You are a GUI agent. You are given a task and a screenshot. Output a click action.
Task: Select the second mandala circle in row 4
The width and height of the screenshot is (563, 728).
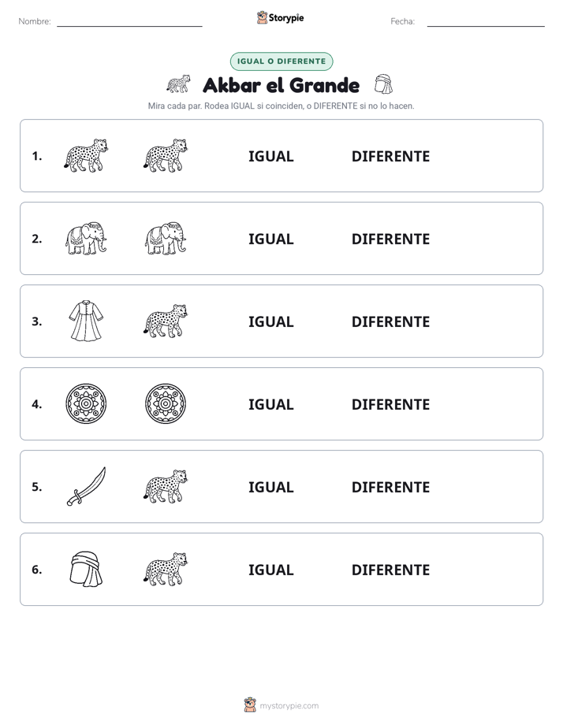pos(166,403)
